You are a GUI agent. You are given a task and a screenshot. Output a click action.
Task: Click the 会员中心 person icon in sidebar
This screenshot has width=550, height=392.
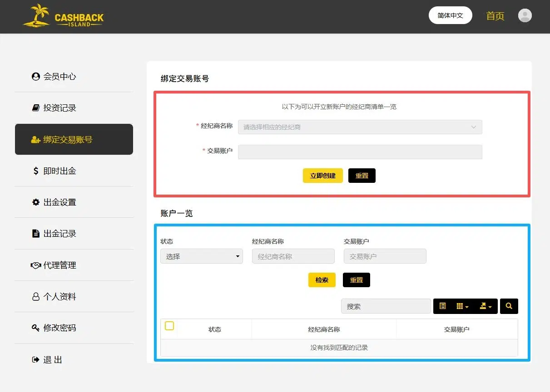(x=36, y=76)
